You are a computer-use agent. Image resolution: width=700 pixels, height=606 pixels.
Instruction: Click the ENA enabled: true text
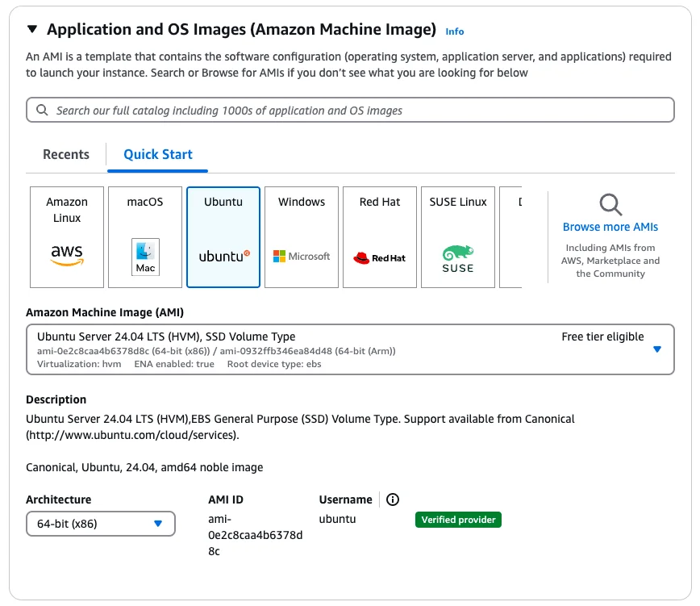pyautogui.click(x=174, y=364)
